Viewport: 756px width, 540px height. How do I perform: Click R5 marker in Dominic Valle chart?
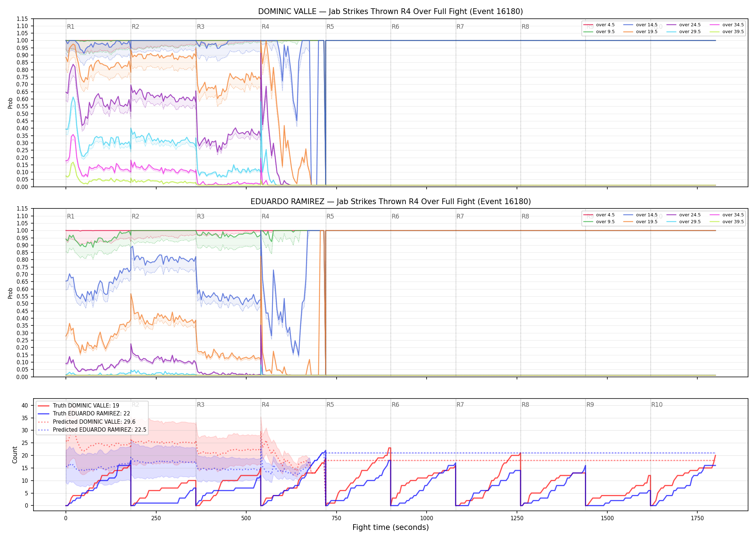[330, 27]
